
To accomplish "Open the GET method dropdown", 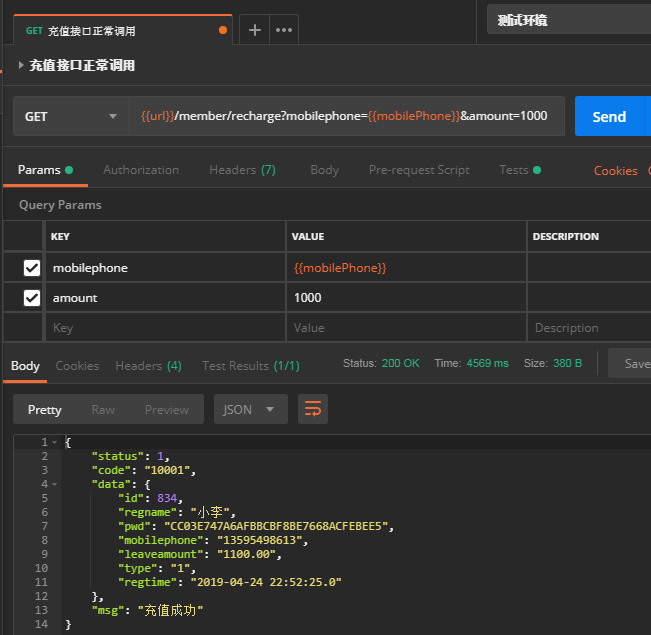I will (70, 116).
